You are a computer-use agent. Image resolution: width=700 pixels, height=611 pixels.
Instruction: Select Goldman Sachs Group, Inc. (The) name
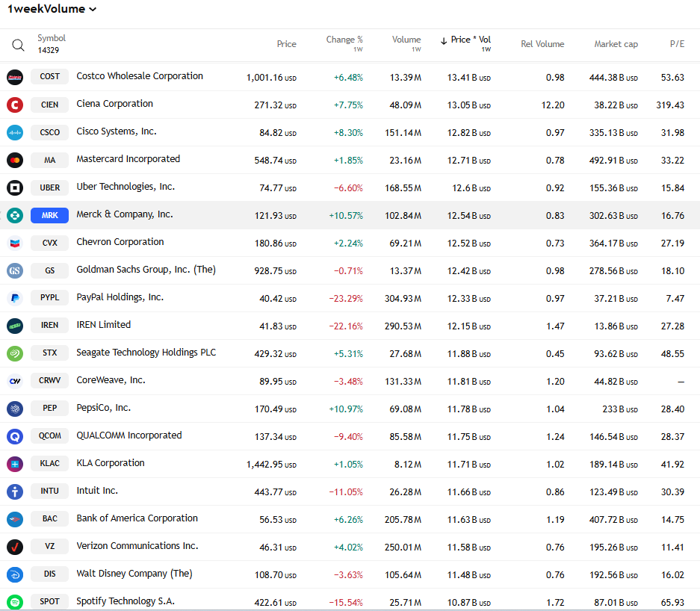(146, 270)
